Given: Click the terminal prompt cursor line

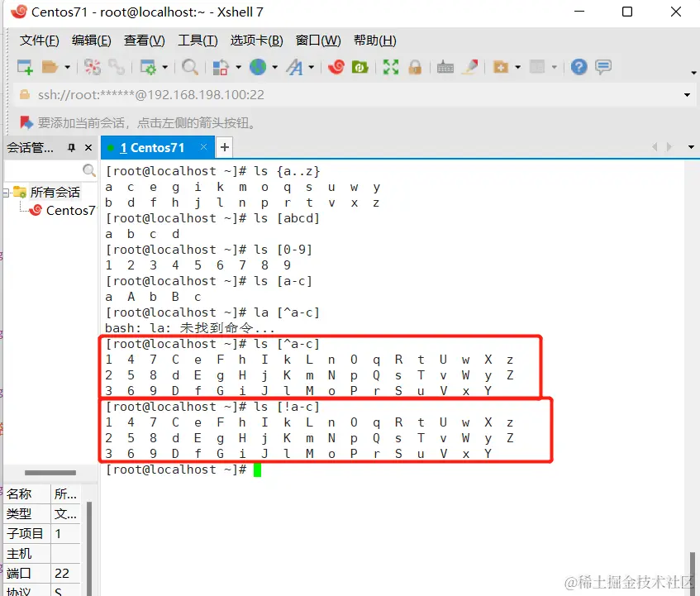Looking at the screenshot, I should tap(183, 470).
